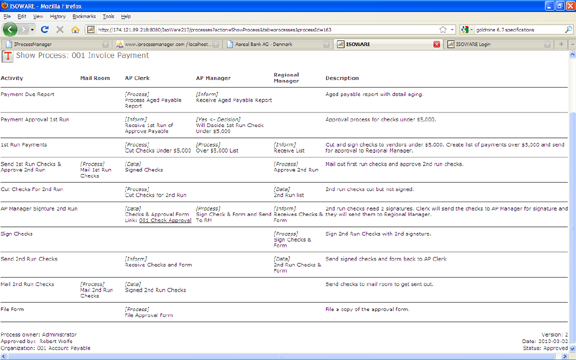
Task: Click "Over $5,000 List" cell
Action: (x=217, y=151)
